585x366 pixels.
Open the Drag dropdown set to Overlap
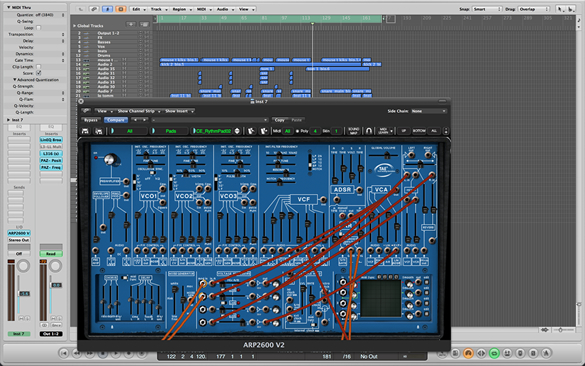coord(534,9)
